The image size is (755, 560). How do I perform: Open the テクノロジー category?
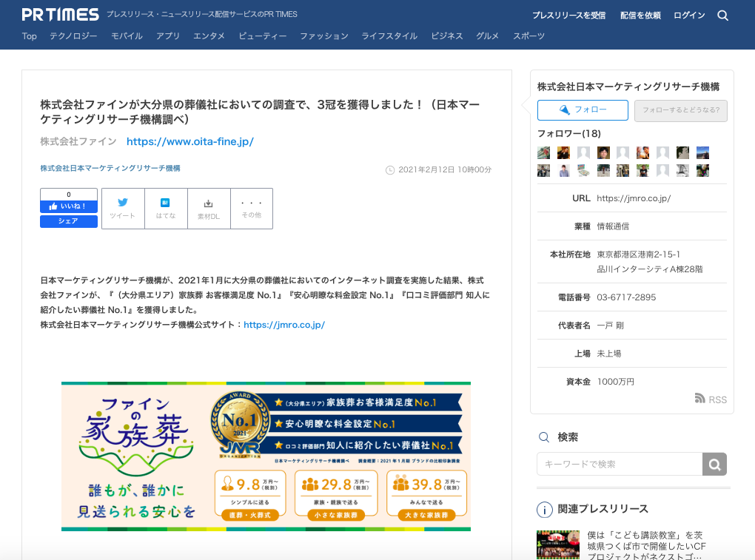pyautogui.click(x=73, y=36)
